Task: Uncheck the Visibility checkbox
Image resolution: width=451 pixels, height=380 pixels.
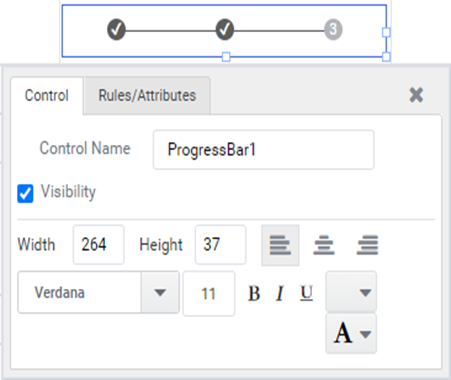Action: 25,193
